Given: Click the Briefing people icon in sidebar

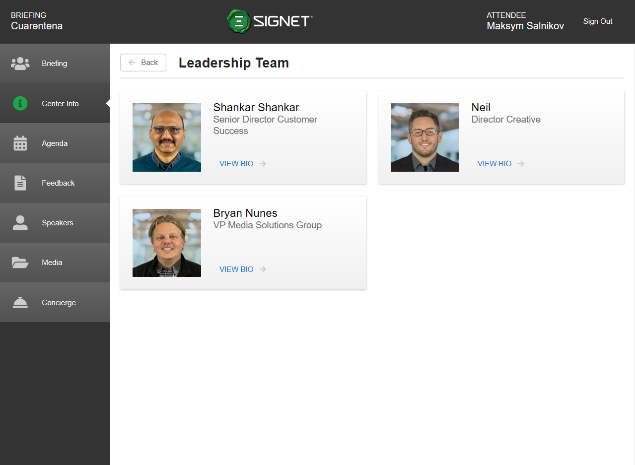Looking at the screenshot, I should coord(20,64).
